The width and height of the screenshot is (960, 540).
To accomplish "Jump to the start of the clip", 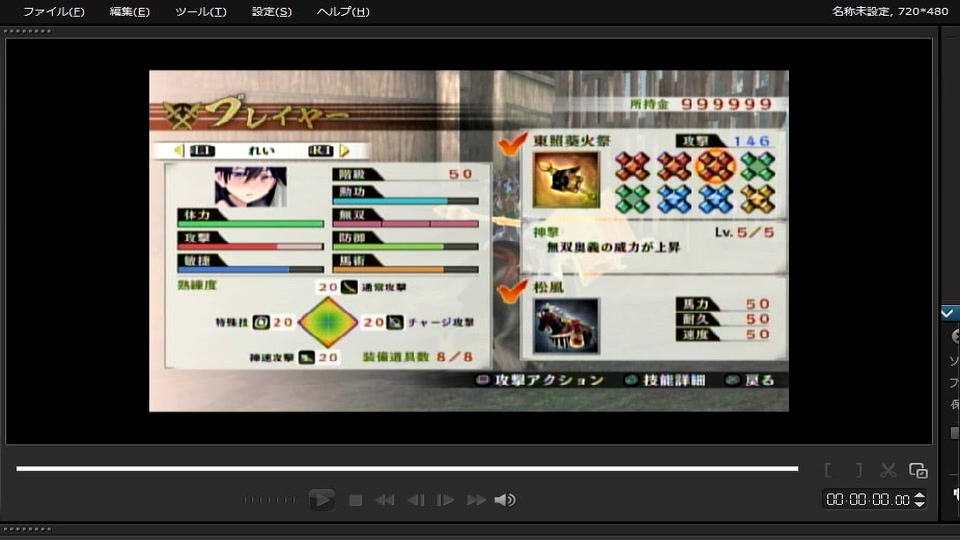I will (x=384, y=500).
